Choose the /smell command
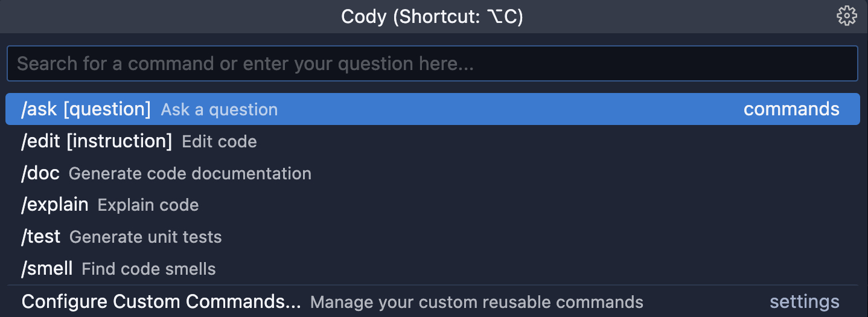The image size is (868, 317). pos(432,268)
